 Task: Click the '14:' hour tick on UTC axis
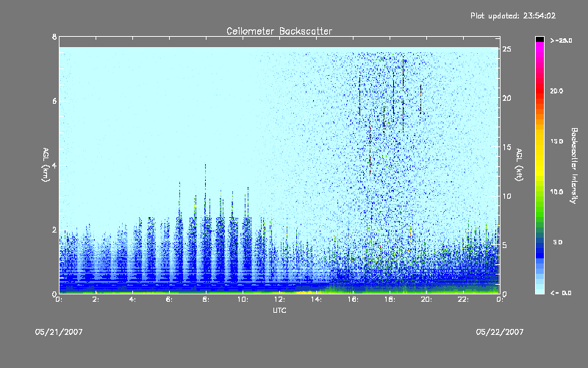316,300
